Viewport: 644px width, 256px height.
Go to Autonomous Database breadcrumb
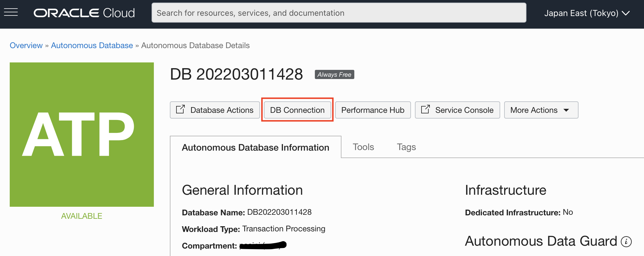point(92,46)
